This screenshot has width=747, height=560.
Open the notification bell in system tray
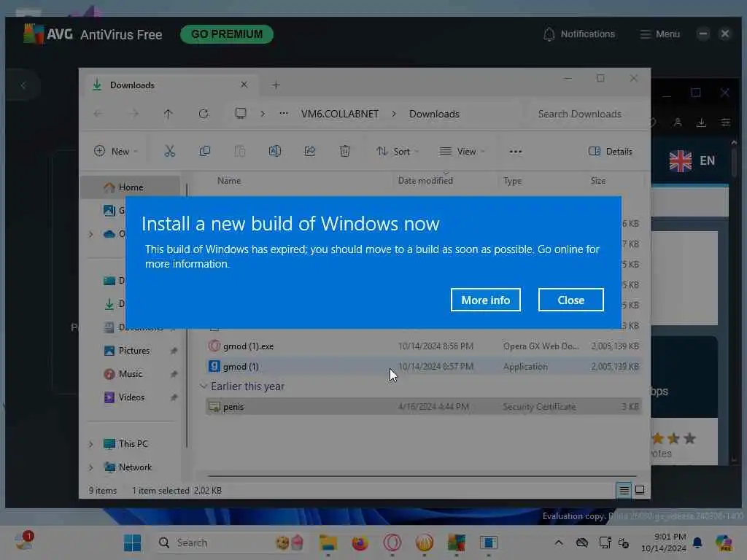pos(697,542)
